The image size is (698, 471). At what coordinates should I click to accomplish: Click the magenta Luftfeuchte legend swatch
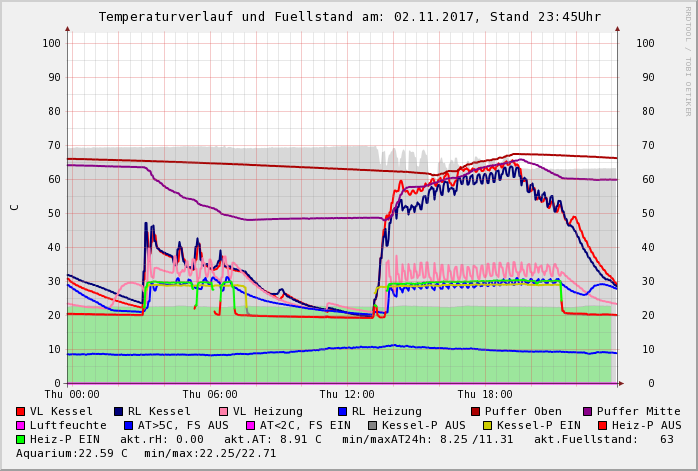pyautogui.click(x=21, y=425)
